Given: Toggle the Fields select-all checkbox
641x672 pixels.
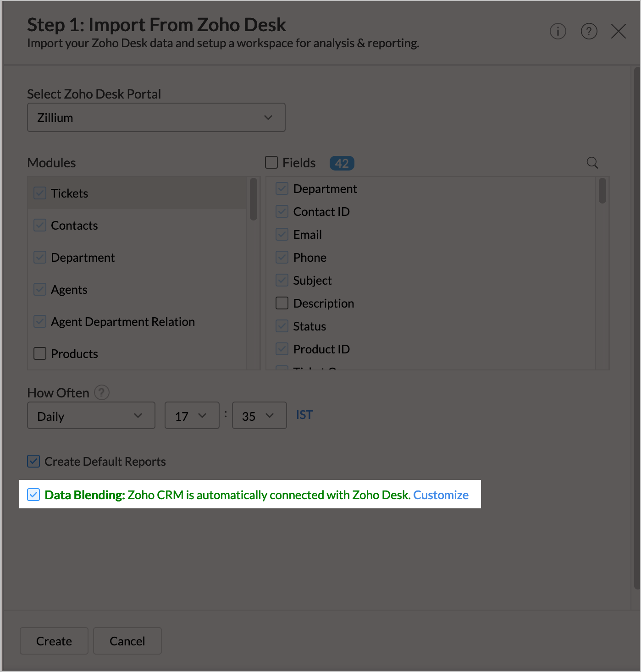Looking at the screenshot, I should pos(271,162).
